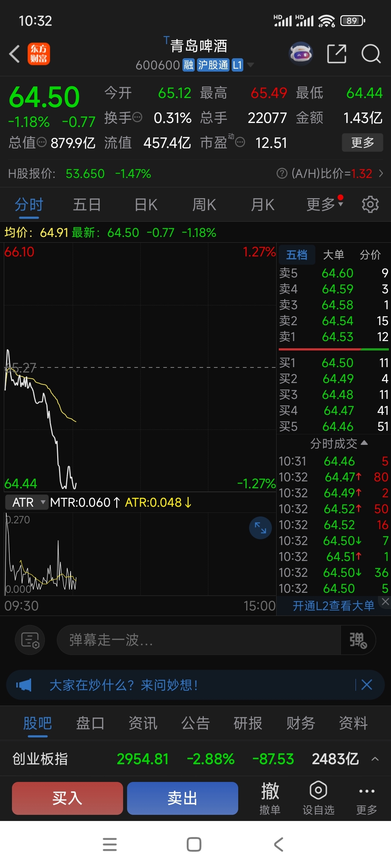Expand the 创业板指 index bar chevron

point(375,759)
